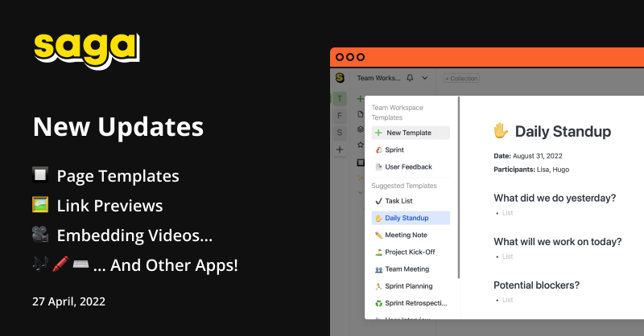Viewport: 644px width, 336px height.
Task: Choose the Sprint template
Action: [411, 150]
